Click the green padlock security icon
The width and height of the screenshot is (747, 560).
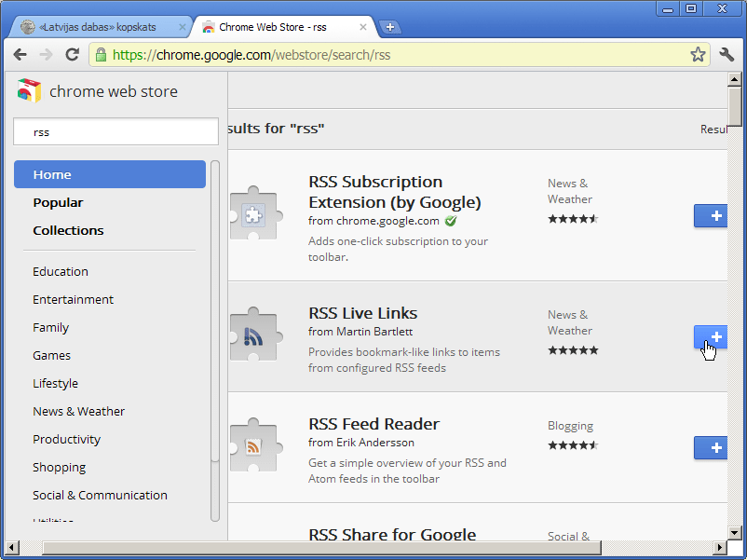tap(101, 55)
